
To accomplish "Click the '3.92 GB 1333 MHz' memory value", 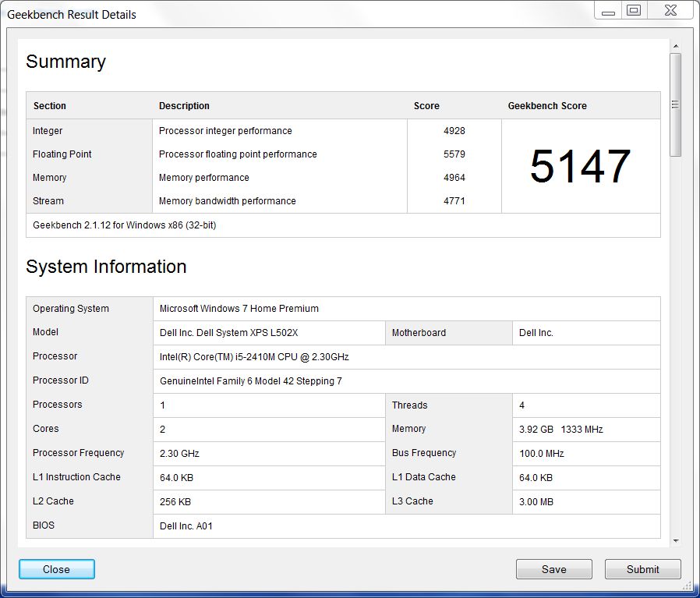I will (560, 429).
